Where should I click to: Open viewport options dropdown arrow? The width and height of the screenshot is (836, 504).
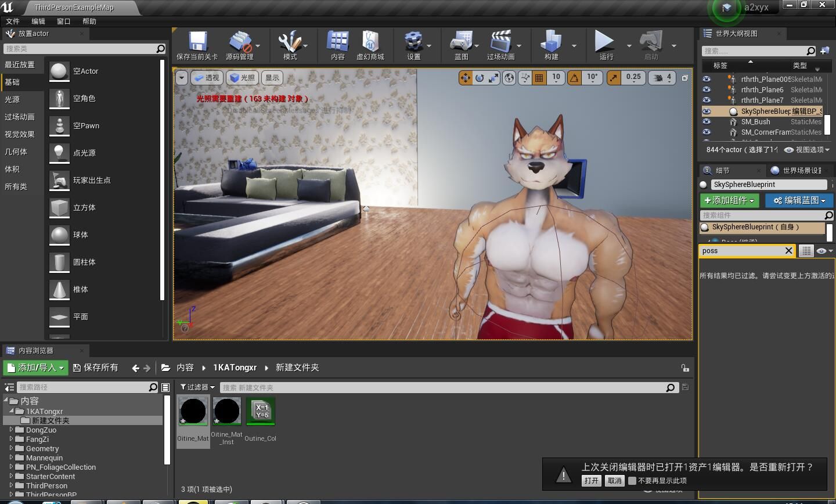[182, 78]
